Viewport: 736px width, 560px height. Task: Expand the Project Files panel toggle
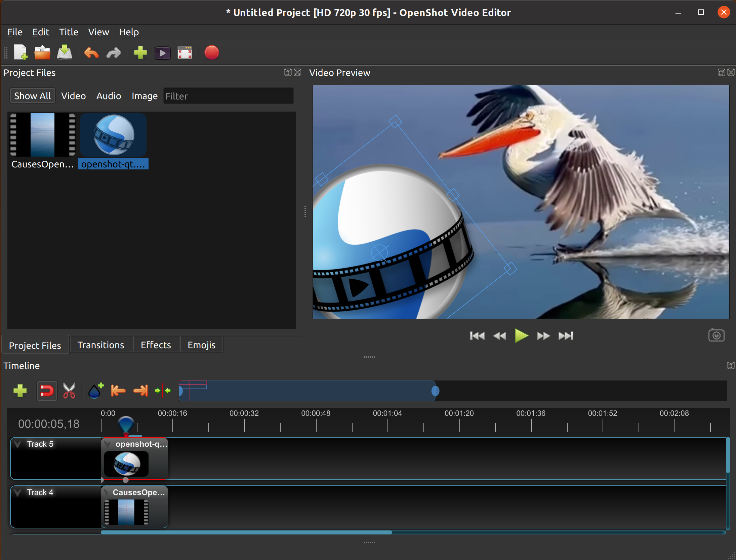(x=287, y=72)
